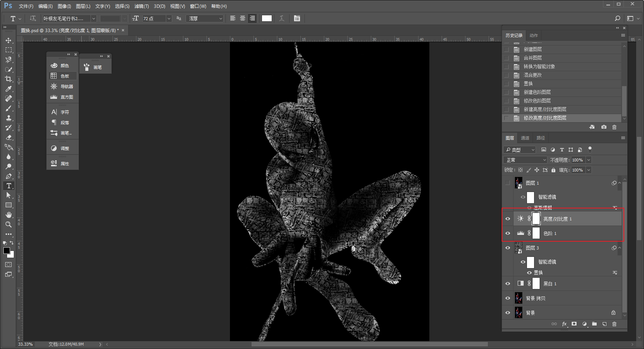Image resolution: width=644 pixels, height=349 pixels.
Task: Lock all for the layer using padlock icon
Action: click(x=553, y=170)
